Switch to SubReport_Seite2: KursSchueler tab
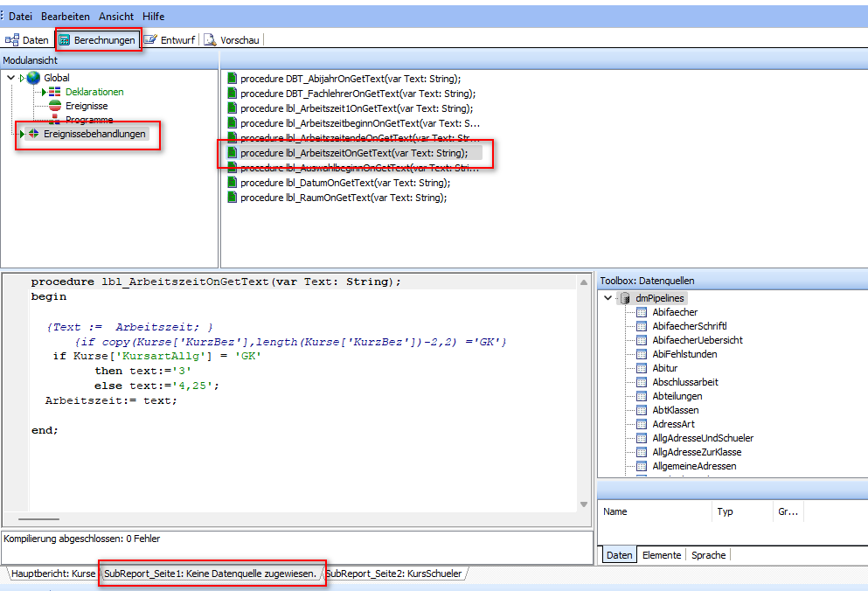Viewport: 868px width, 591px height. tap(393, 574)
